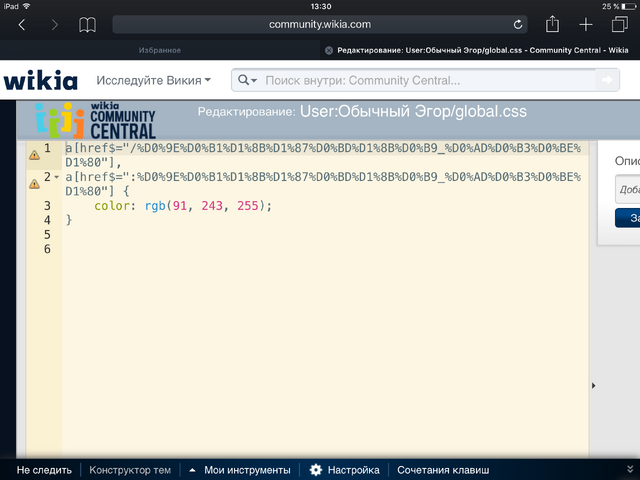Add a new tab with plus icon

(x=586, y=24)
